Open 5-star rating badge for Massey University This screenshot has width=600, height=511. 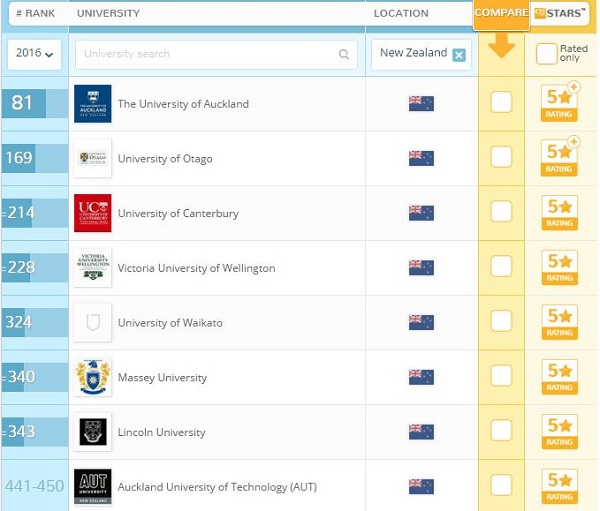click(x=559, y=377)
